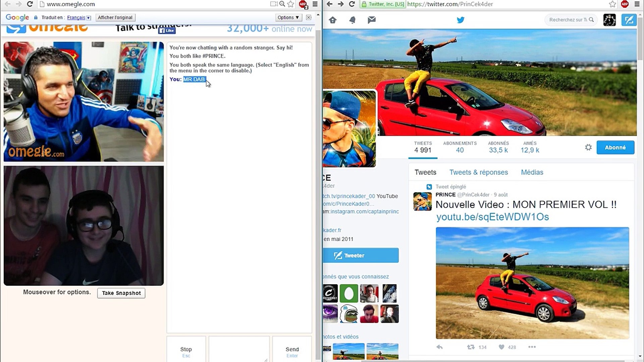Open Twitter messages envelope icon

(372, 20)
